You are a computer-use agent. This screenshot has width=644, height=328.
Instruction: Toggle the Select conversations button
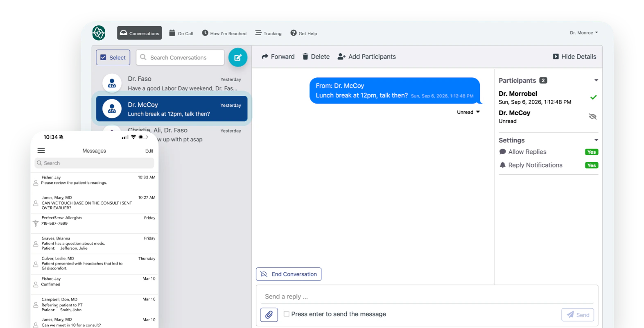113,57
